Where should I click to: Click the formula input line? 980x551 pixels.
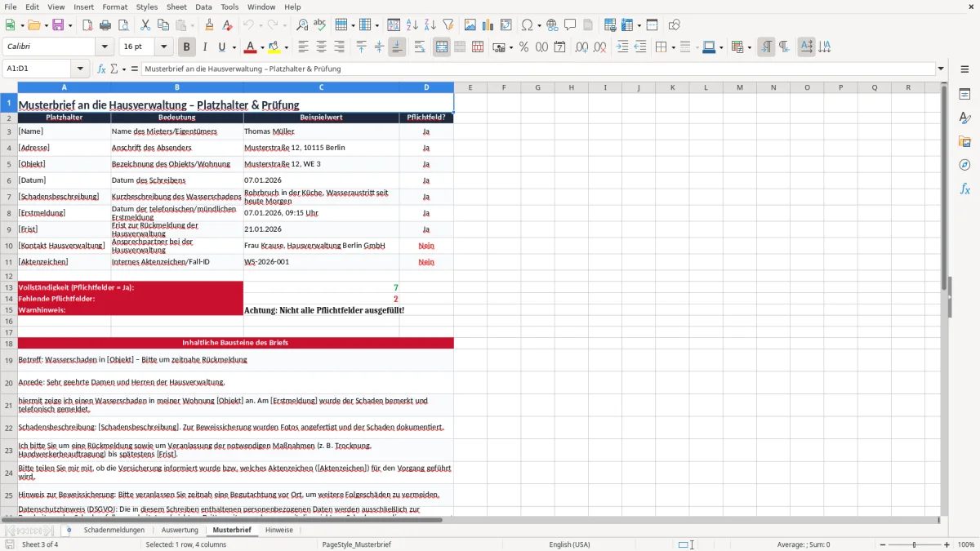point(538,69)
